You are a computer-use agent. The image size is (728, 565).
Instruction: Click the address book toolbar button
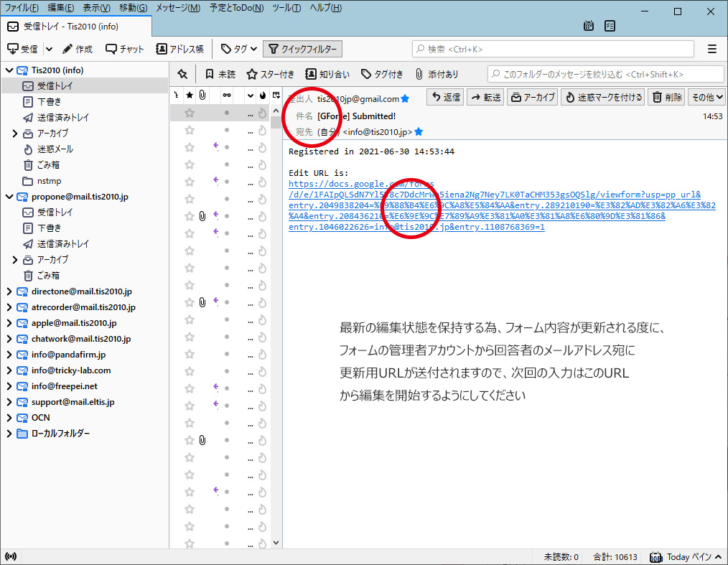181,49
